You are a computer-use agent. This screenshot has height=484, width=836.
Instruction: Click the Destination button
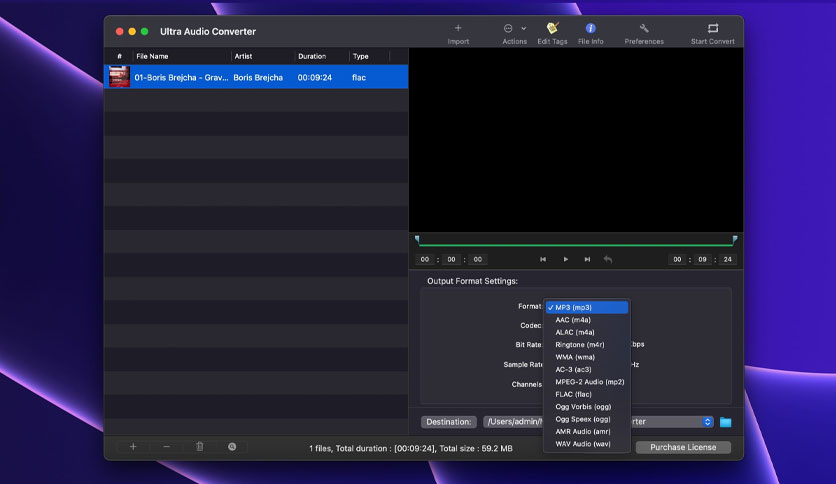(448, 422)
